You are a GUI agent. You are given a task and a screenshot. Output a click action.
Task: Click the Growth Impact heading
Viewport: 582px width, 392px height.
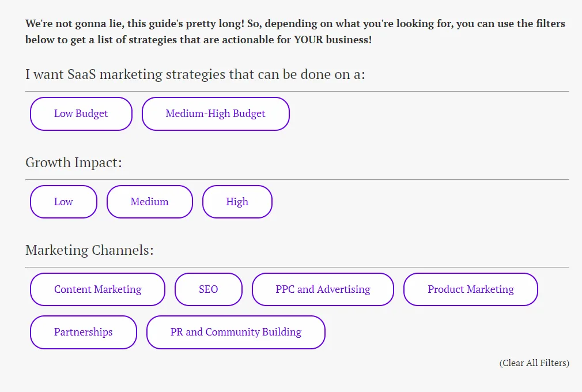[x=74, y=163]
